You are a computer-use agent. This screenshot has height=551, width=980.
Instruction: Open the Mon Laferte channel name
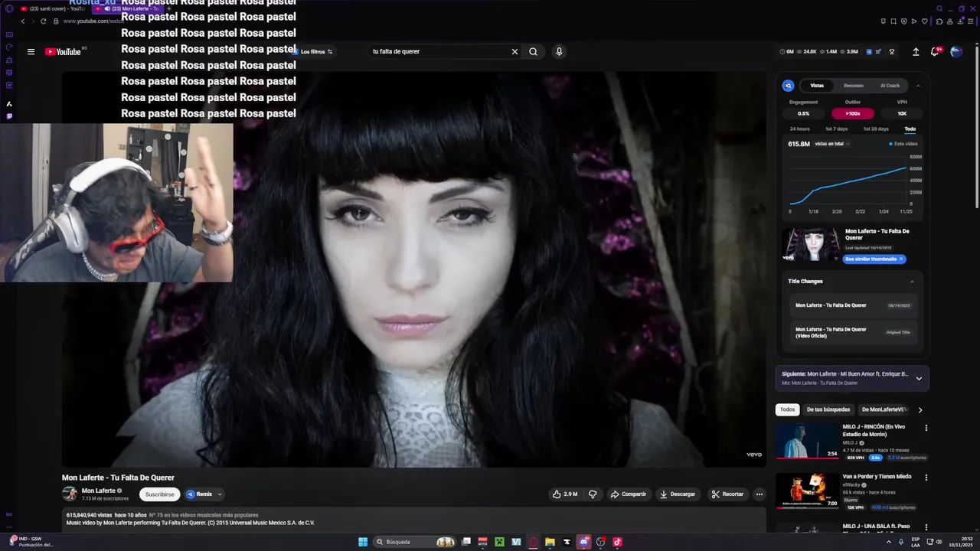pyautogui.click(x=99, y=491)
